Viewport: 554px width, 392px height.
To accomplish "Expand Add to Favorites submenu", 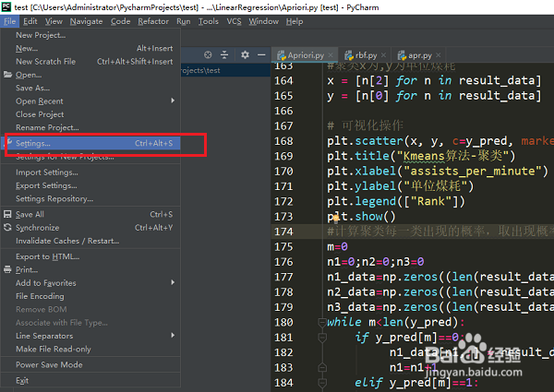I will click(x=90, y=283).
